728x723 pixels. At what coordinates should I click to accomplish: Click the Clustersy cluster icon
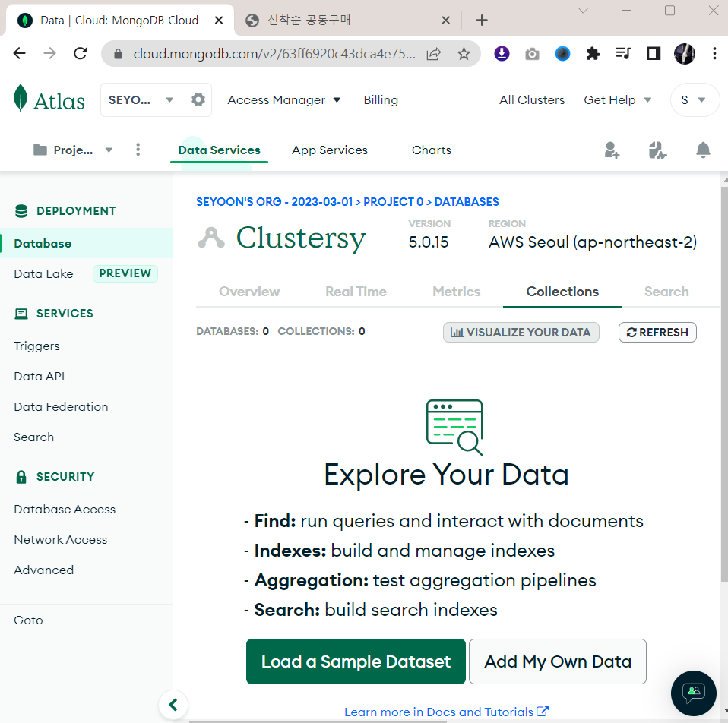click(211, 238)
